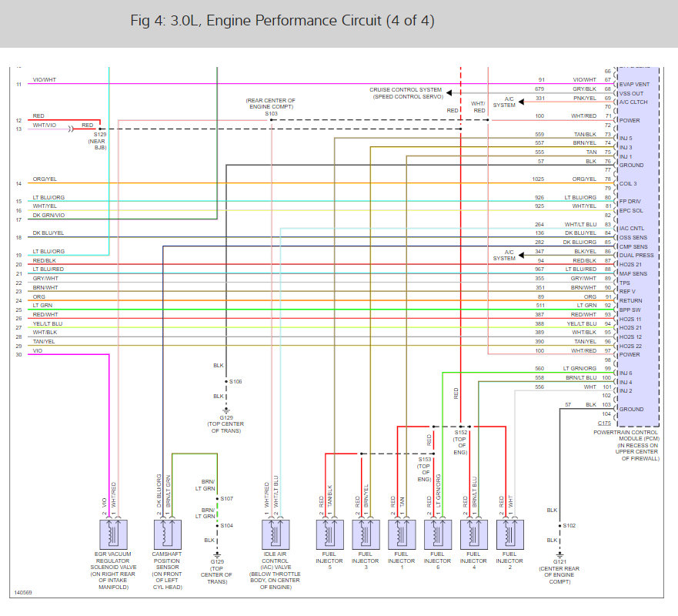678x616 pixels.
Task: Select the Fuel Injector 4 symbol
Action: 474,534
